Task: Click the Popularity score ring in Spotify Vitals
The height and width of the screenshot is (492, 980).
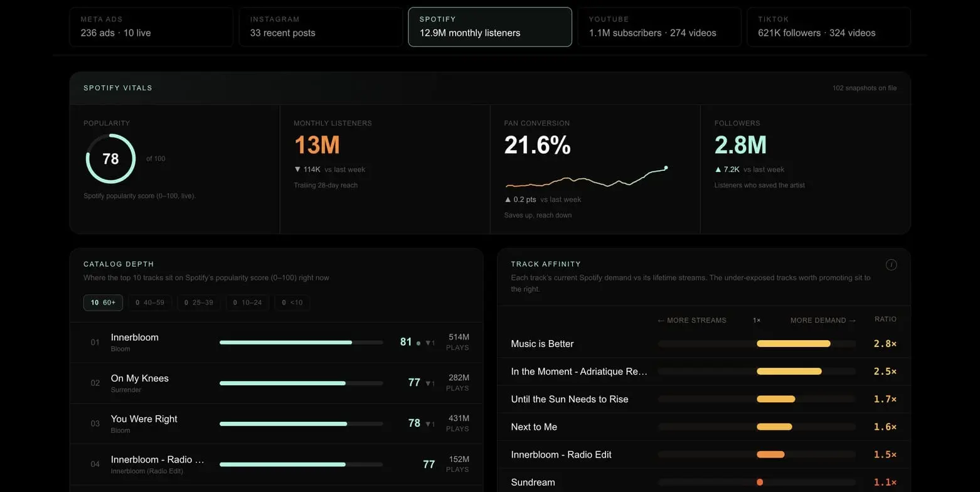Action: (x=110, y=159)
